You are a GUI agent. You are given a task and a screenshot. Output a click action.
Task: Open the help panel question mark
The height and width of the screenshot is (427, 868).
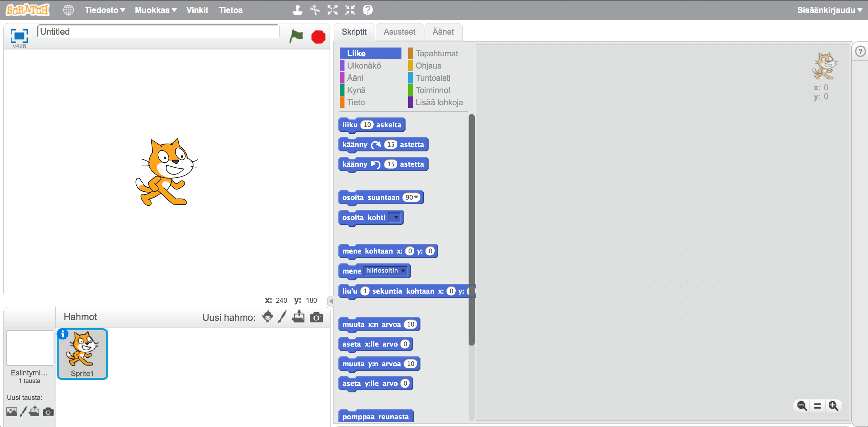[x=860, y=52]
